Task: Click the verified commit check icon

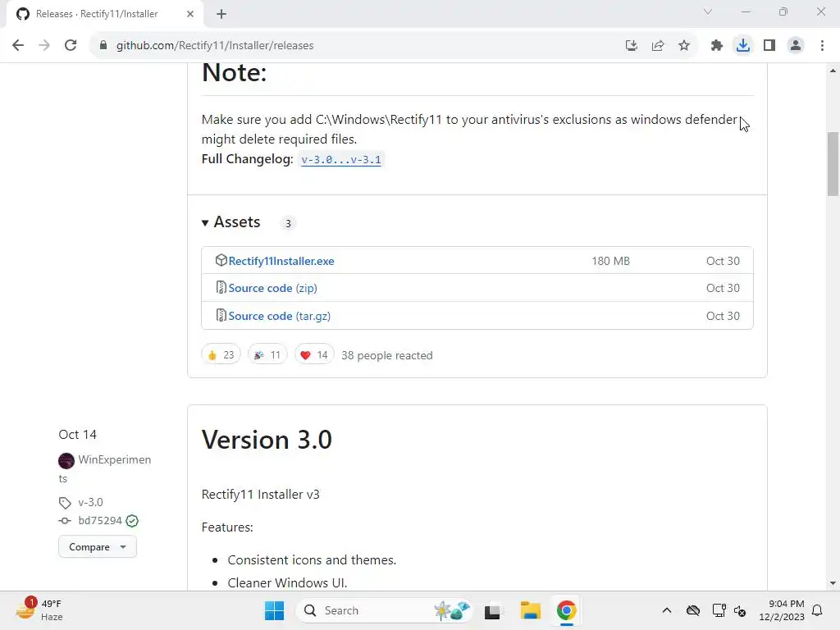Action: tap(132, 521)
